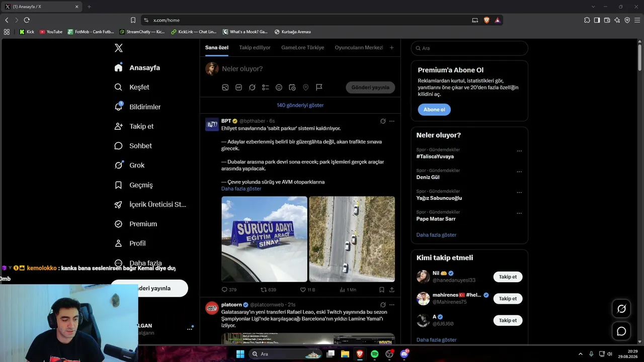Image resolution: width=644 pixels, height=362 pixels.
Task: Bookmark this page in address bar
Action: 133,20
